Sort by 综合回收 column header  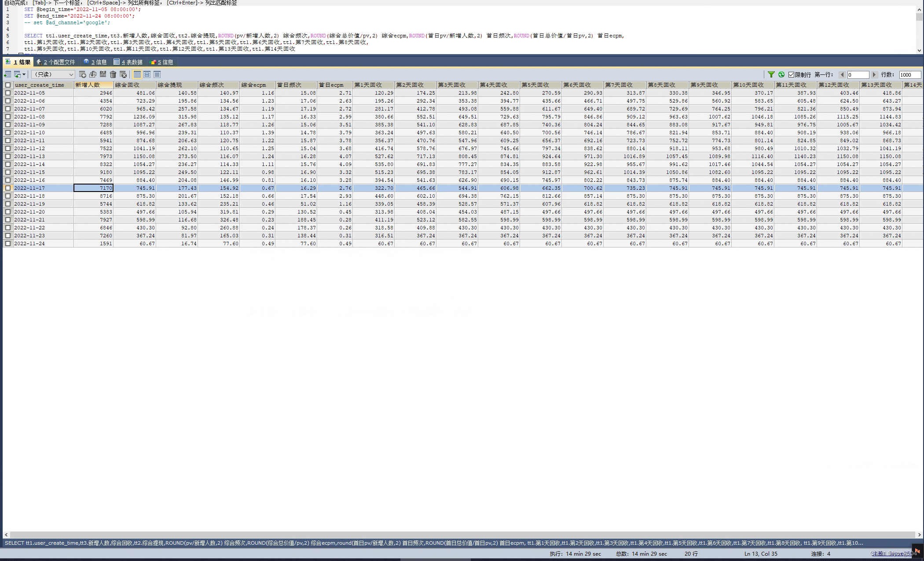[135, 85]
